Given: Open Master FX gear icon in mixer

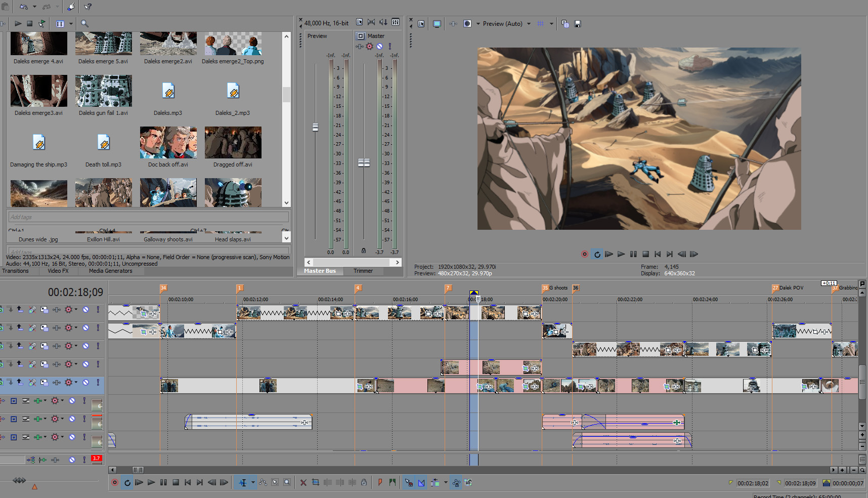Looking at the screenshot, I should point(370,47).
